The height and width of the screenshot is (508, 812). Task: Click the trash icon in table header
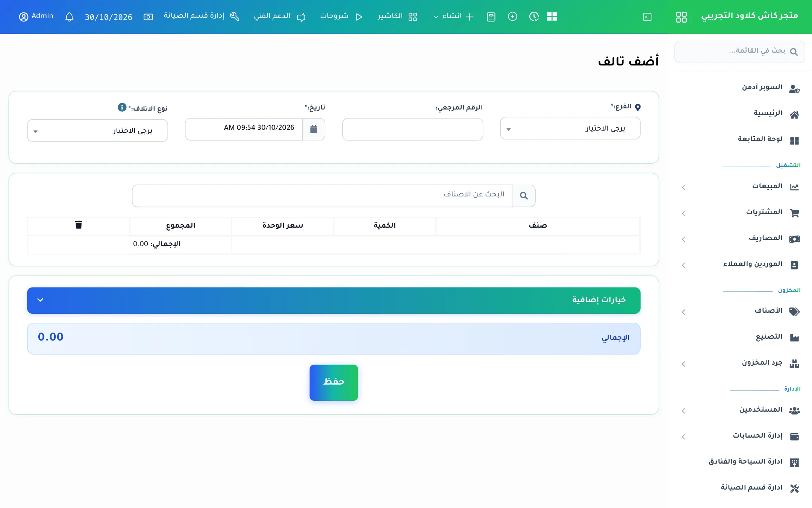(79, 225)
